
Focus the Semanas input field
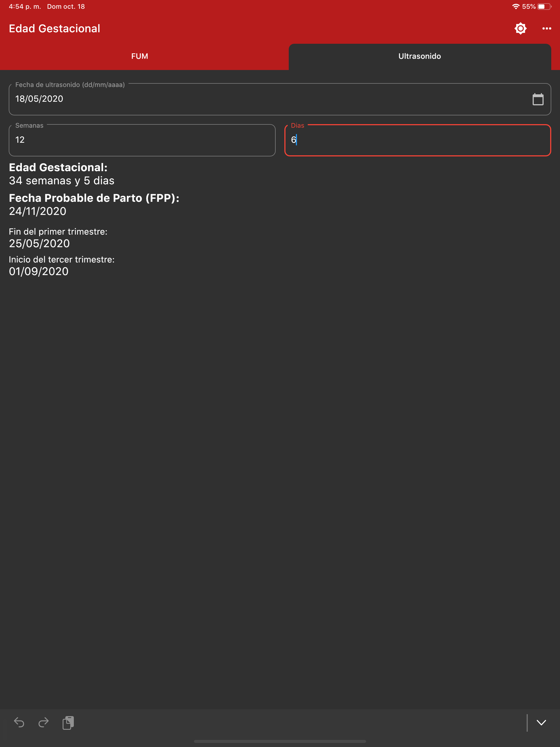point(142,140)
